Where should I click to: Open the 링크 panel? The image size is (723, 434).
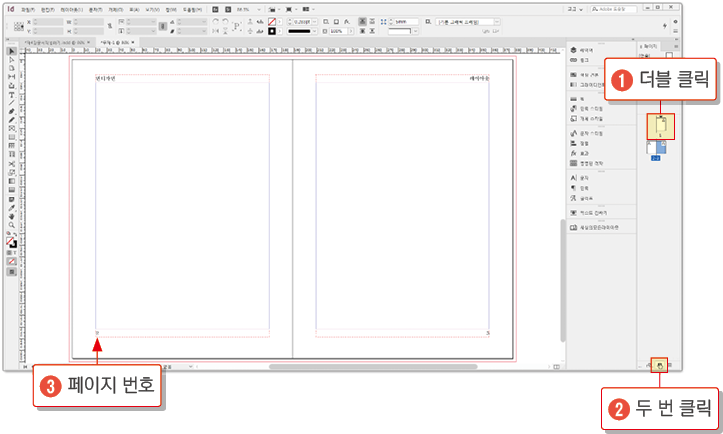point(580,60)
